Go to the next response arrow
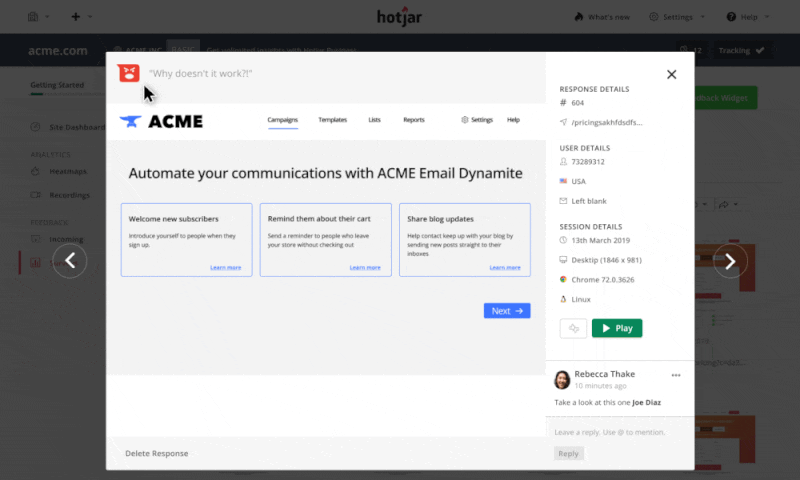Screen dimensions: 800x480 pyautogui.click(x=730, y=261)
